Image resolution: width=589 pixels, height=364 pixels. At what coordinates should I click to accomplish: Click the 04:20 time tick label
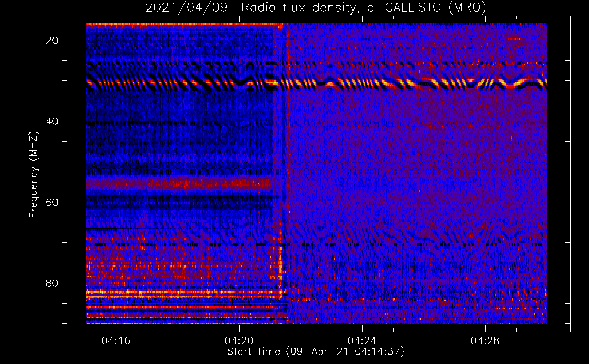239,341
